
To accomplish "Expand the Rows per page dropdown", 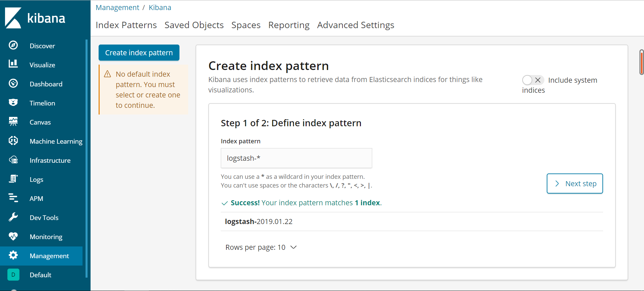I will [x=261, y=247].
